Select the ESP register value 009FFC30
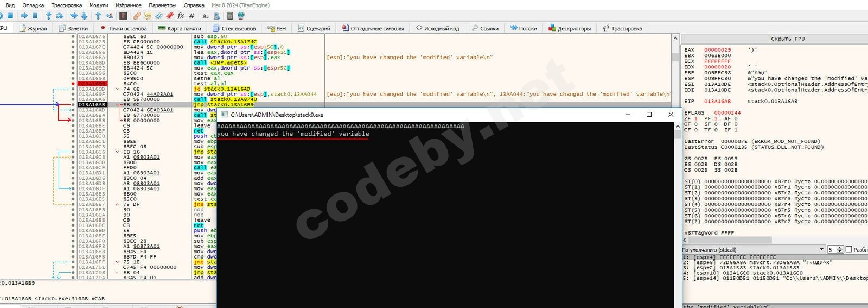This screenshot has height=308, width=868. [717, 78]
